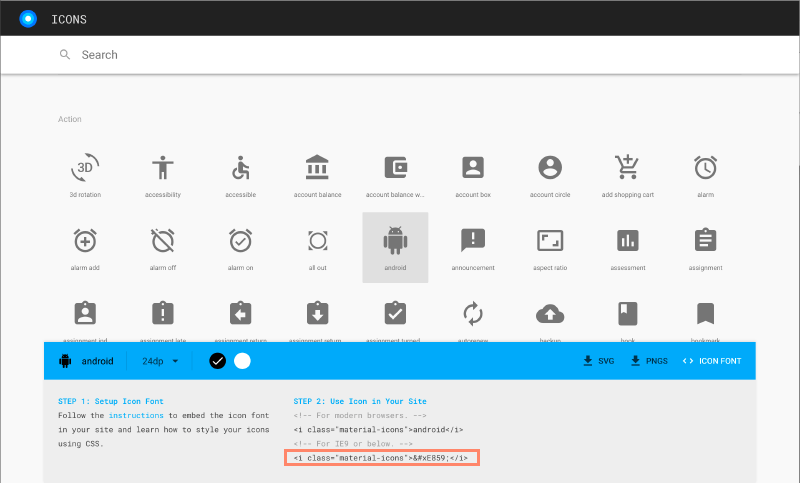
Task: Open the Icon Font tab
Action: [x=711, y=361]
